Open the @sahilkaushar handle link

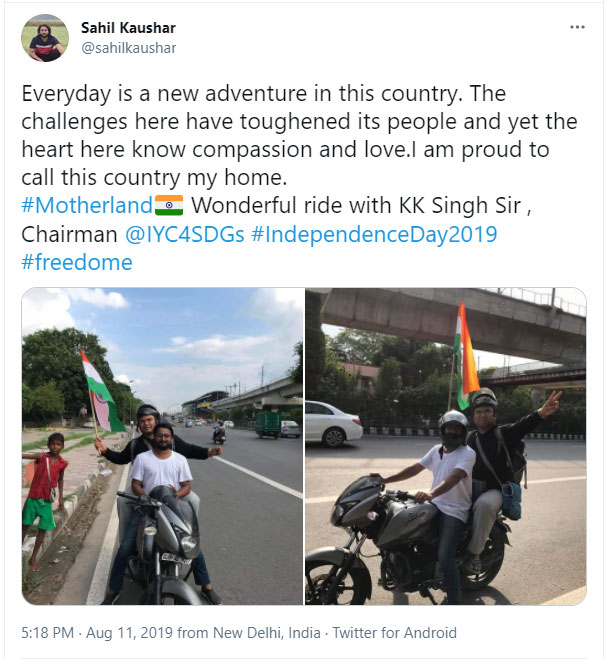point(128,48)
